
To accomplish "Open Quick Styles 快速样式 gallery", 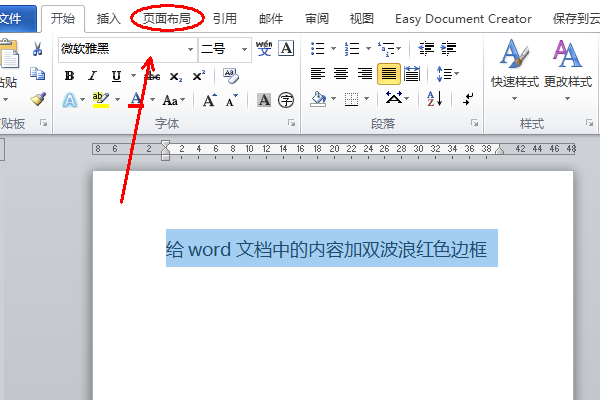I will pos(515,70).
